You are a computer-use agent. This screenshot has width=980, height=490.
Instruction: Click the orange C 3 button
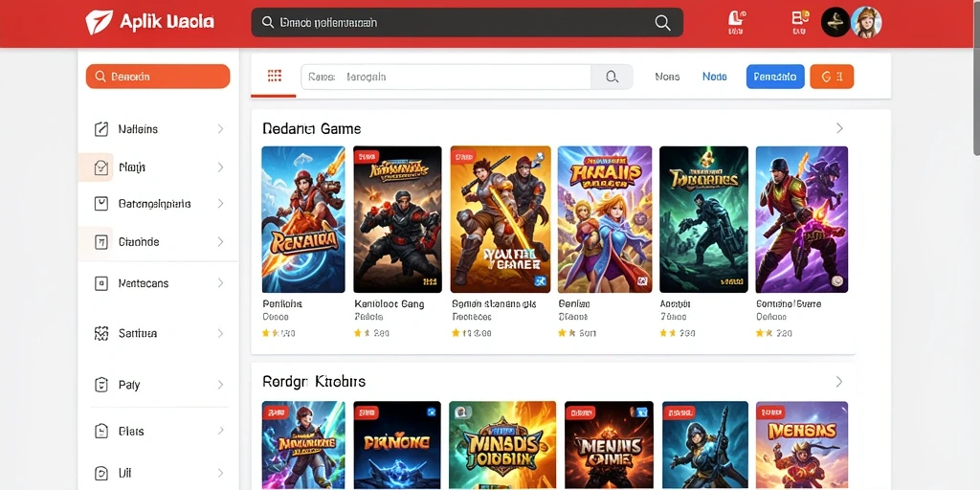832,77
